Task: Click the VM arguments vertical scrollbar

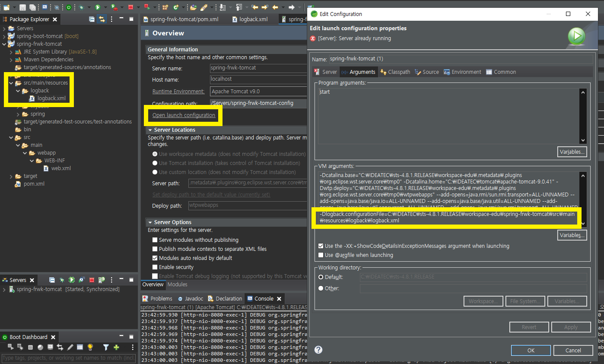Action: (x=583, y=199)
